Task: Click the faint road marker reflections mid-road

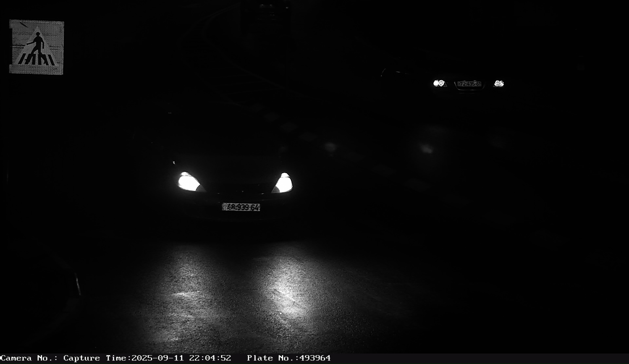Action: coord(330,146)
